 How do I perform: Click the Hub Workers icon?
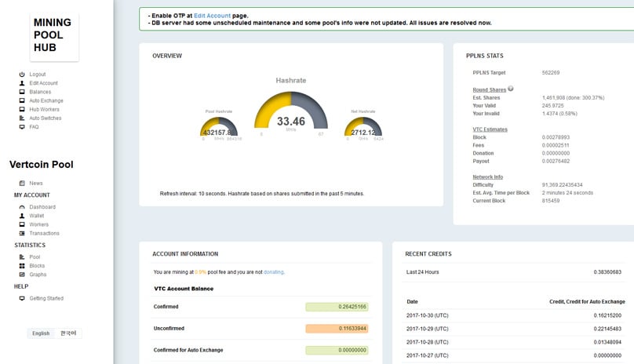(x=22, y=109)
